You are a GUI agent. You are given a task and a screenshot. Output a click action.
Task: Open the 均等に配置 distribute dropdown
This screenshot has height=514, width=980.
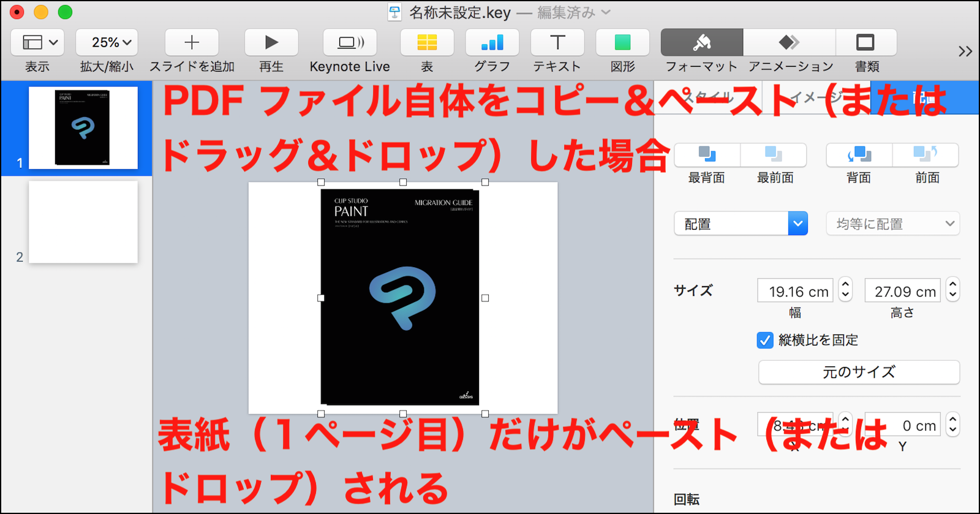[x=893, y=224]
